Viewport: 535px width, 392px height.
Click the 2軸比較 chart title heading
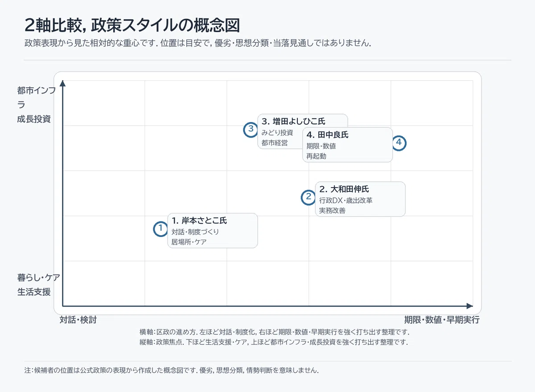click(x=132, y=25)
